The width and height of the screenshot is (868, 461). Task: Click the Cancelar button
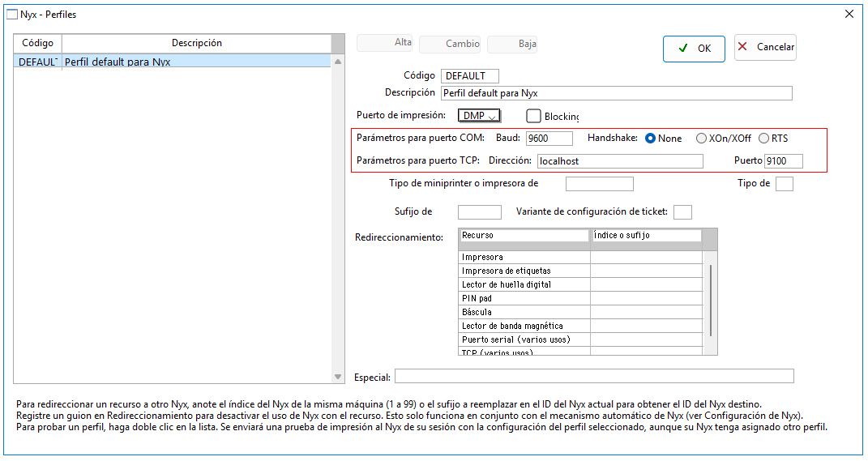pyautogui.click(x=765, y=48)
